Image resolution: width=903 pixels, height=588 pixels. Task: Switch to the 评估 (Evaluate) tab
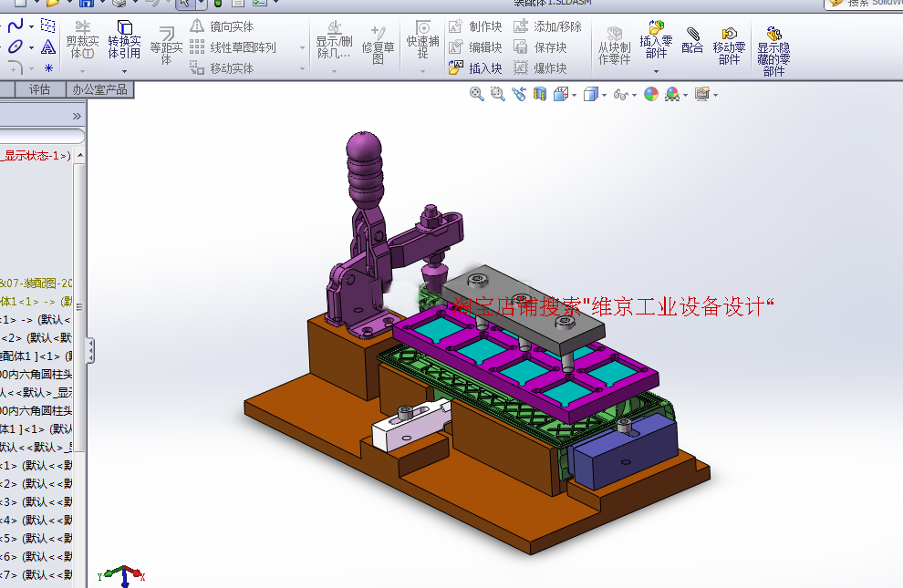click(x=40, y=89)
